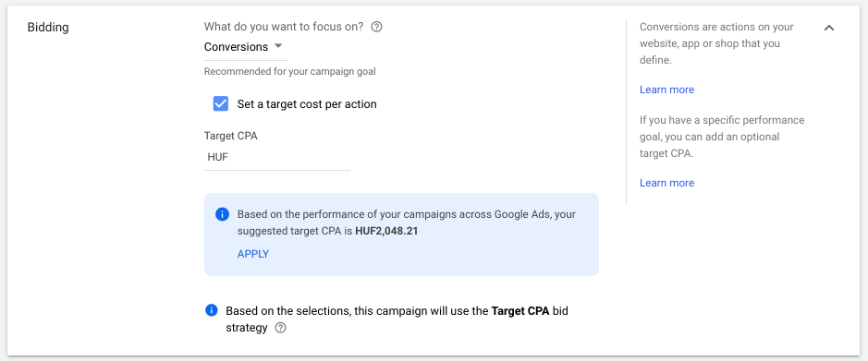The height and width of the screenshot is (361, 868).
Task: Click bold Target CPA bid strategy text
Action: click(520, 311)
